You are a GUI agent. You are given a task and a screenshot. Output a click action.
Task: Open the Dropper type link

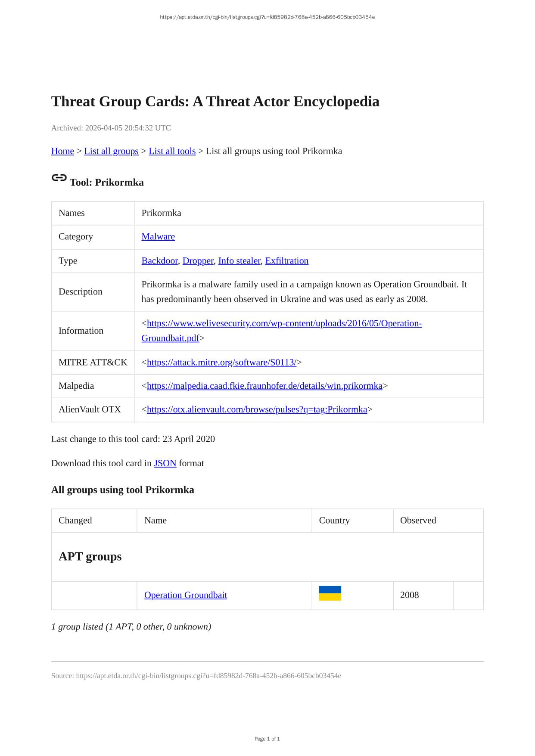[198, 261]
